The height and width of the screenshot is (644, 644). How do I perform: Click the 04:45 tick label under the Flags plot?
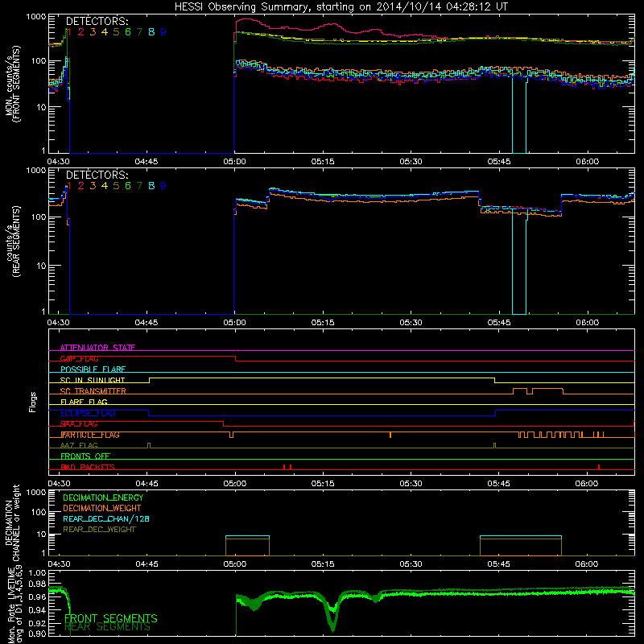[x=147, y=484]
